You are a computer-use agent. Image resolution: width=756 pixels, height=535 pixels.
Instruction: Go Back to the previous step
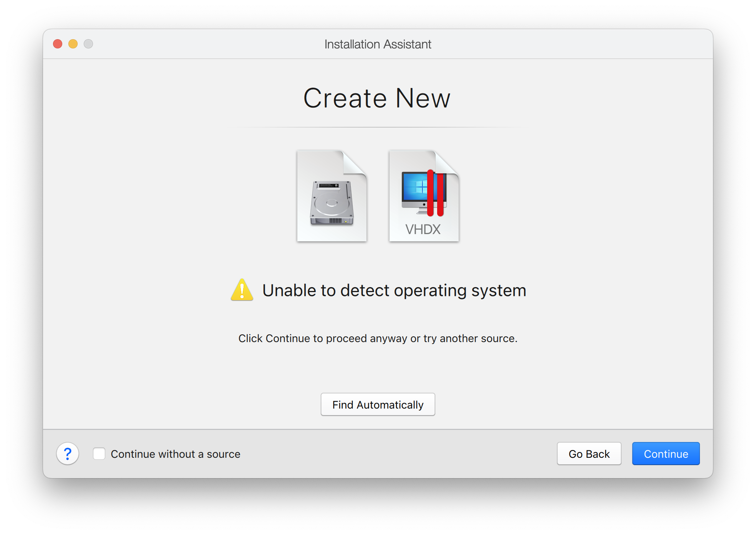589,454
